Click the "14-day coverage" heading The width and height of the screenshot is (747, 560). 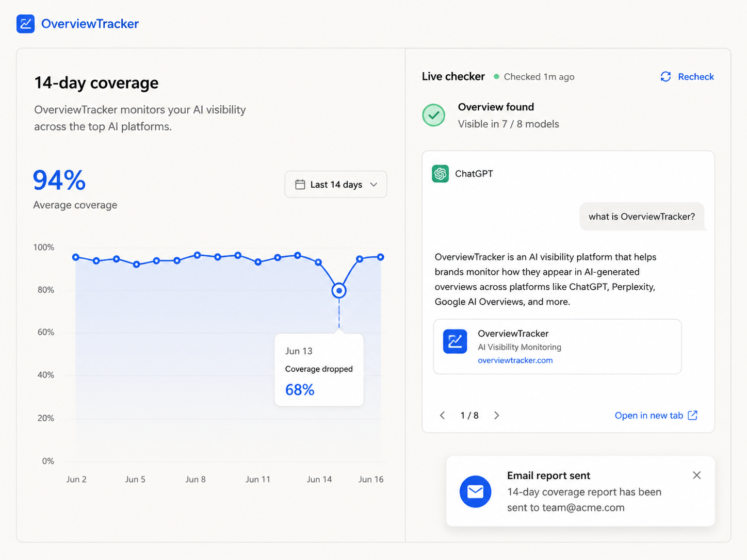click(x=96, y=83)
